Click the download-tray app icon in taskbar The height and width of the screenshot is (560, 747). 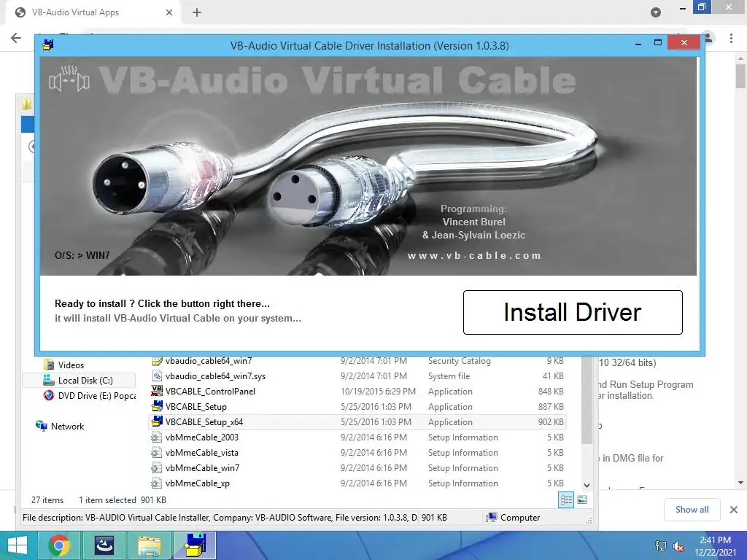point(104,545)
